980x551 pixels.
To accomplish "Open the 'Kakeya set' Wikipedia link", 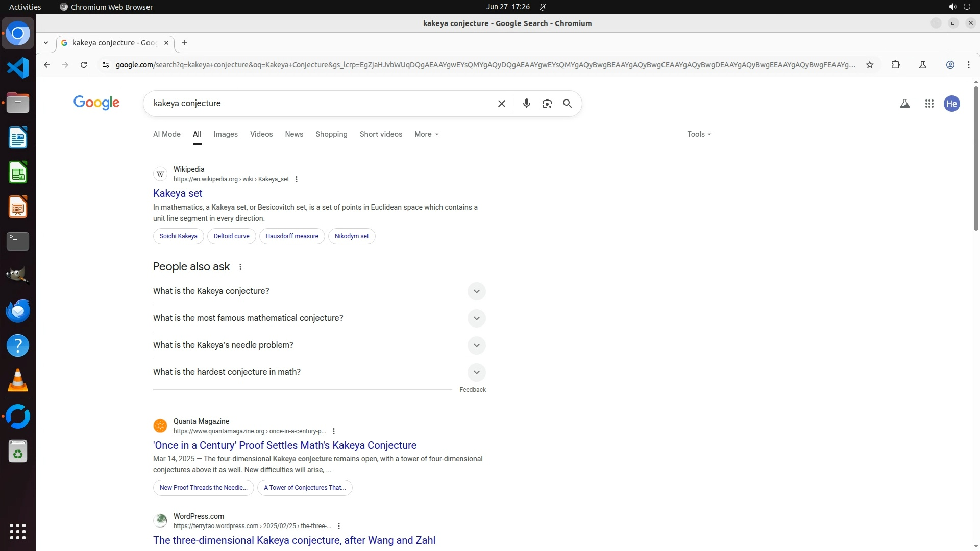I will (178, 193).
